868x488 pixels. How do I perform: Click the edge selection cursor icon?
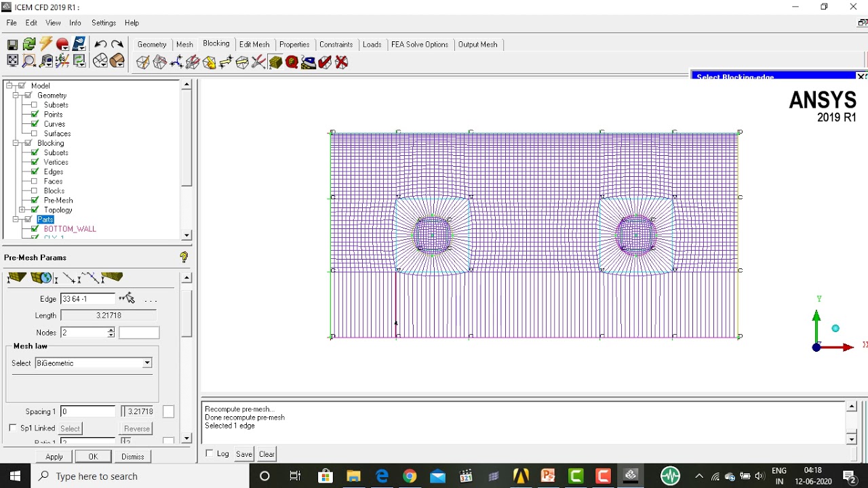[127, 298]
